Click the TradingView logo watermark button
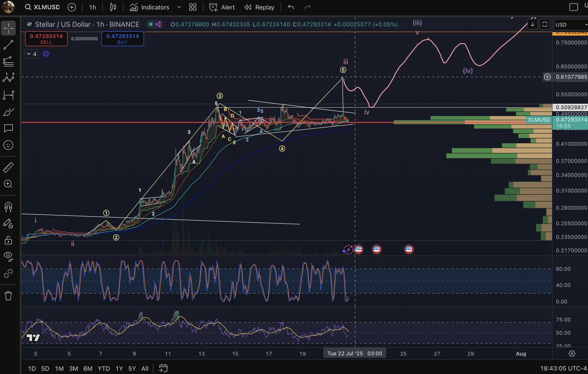Screen dimensions: 588x374 (33, 338)
